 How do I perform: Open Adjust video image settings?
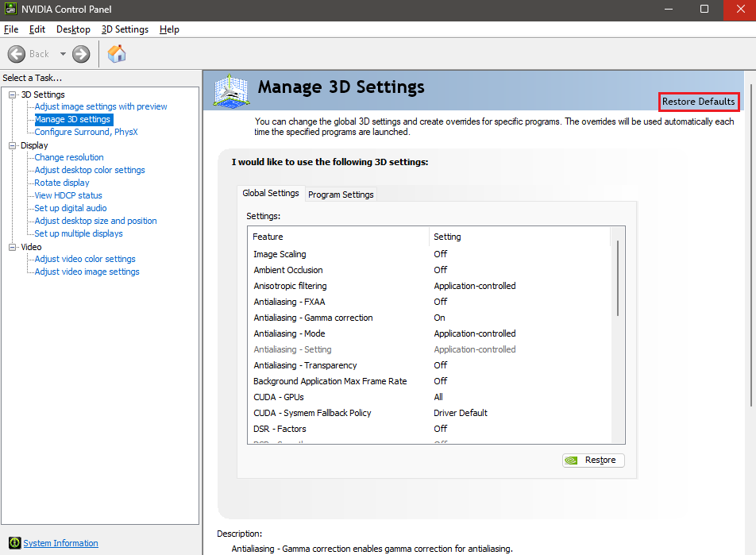(87, 272)
